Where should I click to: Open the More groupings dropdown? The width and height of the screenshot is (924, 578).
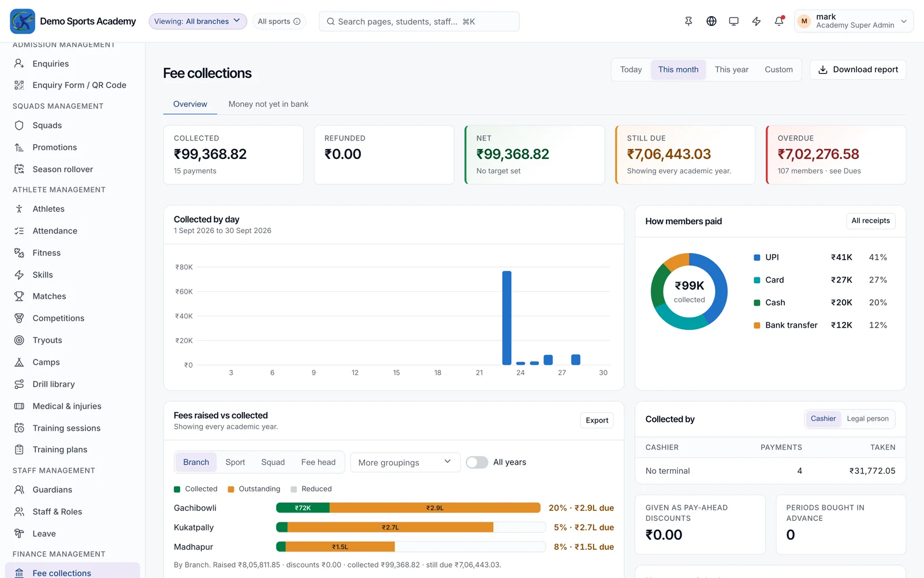[405, 462]
